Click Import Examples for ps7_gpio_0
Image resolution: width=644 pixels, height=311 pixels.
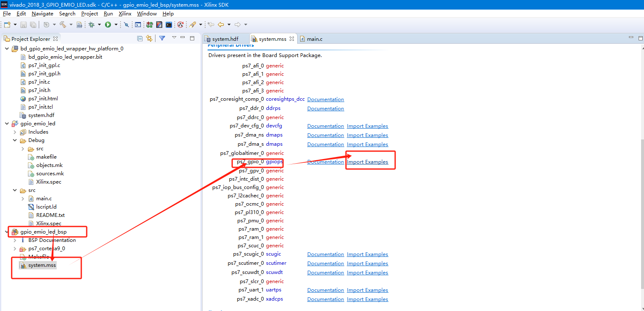point(367,162)
